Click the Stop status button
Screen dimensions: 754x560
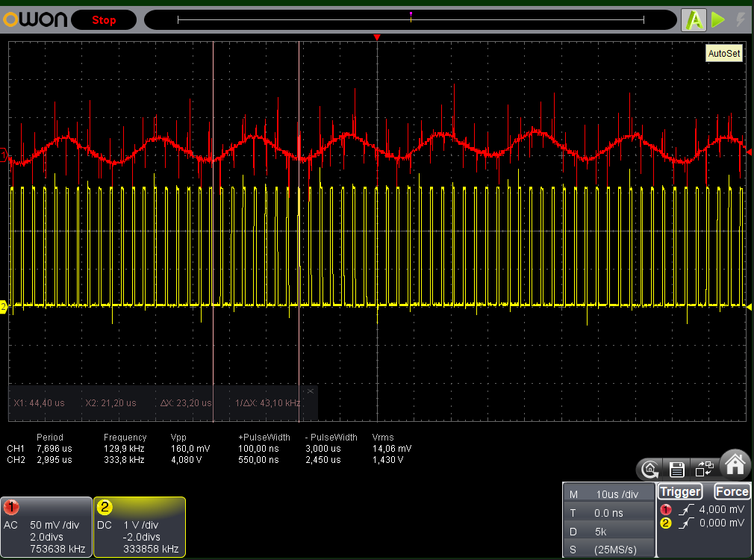(x=104, y=20)
